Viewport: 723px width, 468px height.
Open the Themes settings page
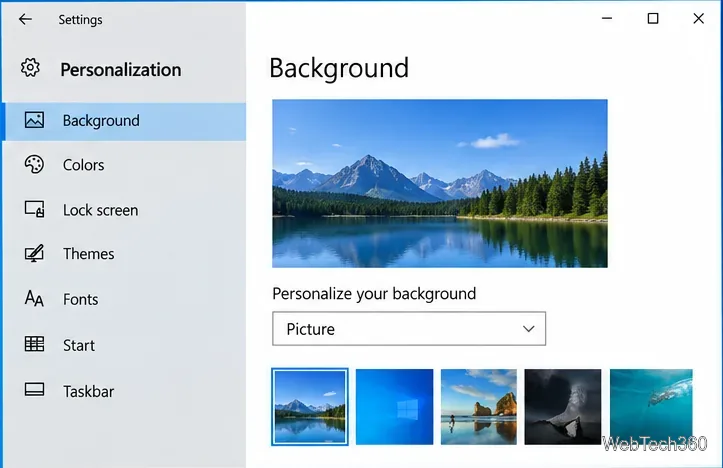point(124,254)
